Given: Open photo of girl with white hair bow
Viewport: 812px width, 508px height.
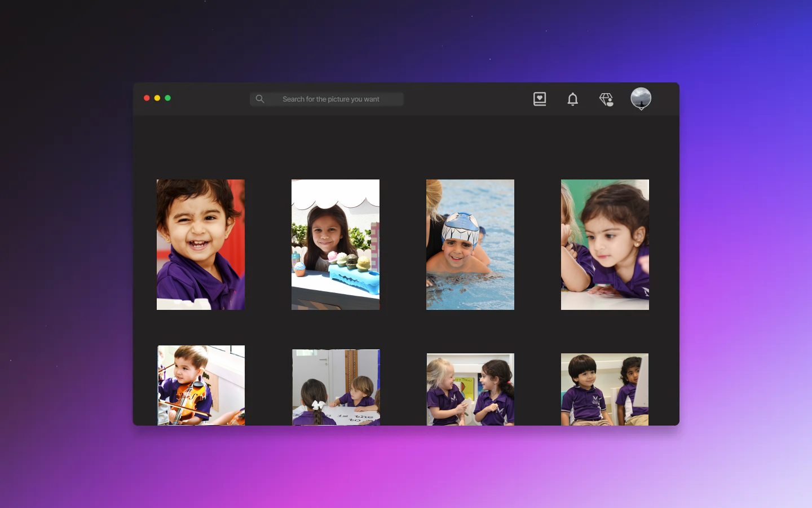Looking at the screenshot, I should pyautogui.click(x=336, y=387).
